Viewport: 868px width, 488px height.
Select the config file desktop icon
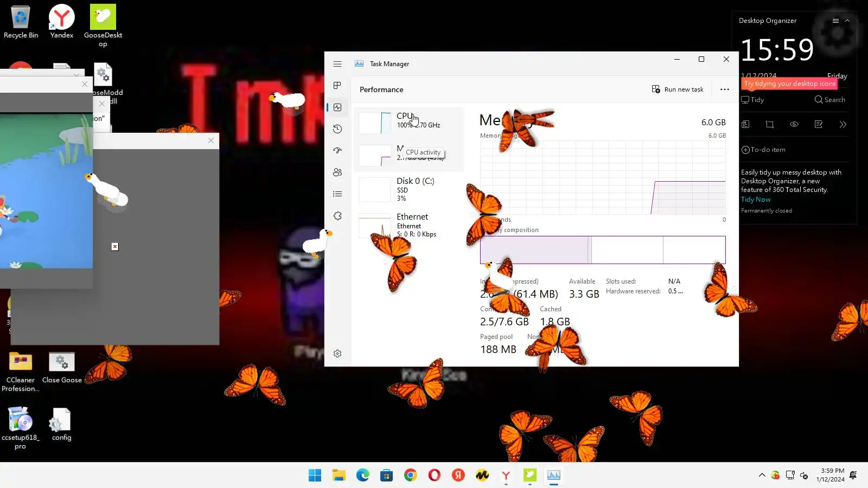pyautogui.click(x=61, y=425)
